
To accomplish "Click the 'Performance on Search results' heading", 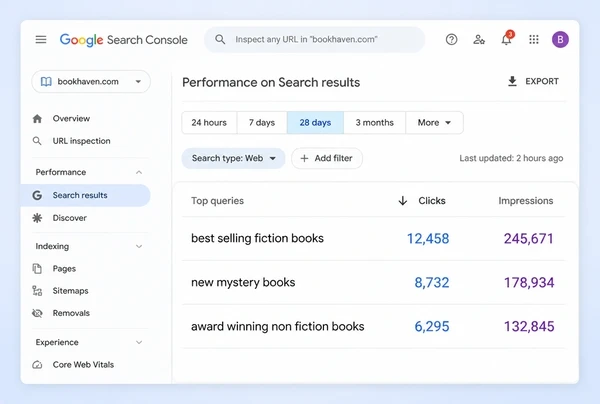I will (x=271, y=82).
